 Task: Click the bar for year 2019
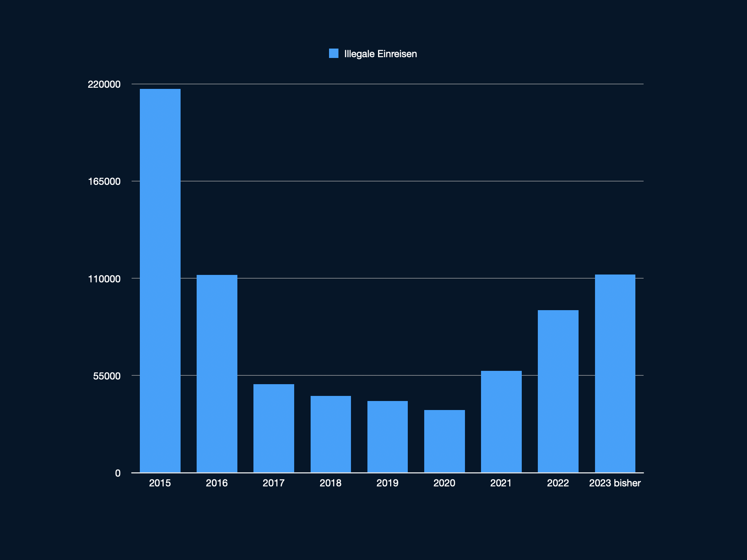387,436
